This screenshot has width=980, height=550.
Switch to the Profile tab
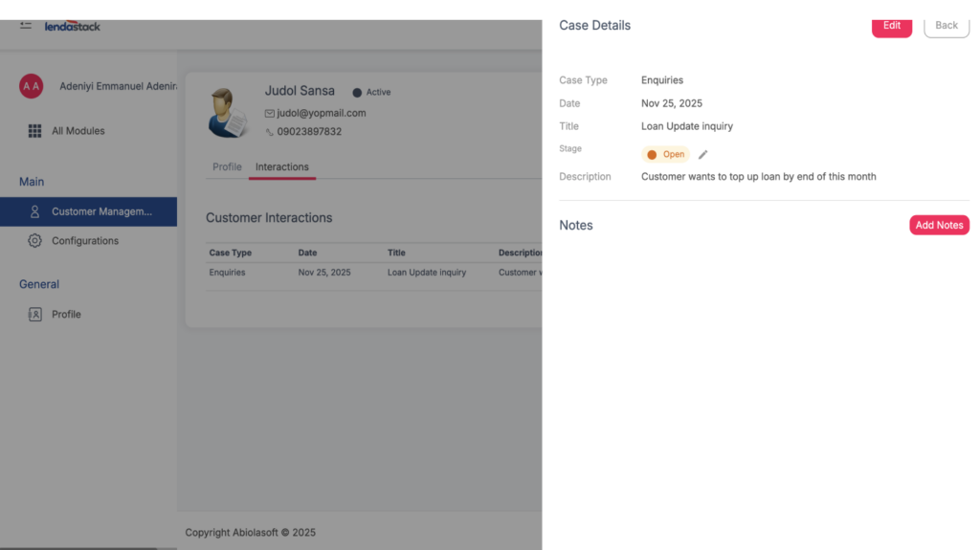(x=227, y=166)
